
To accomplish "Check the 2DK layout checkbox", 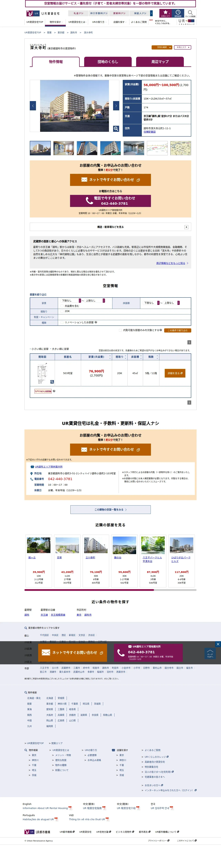I will click(x=62, y=311).
